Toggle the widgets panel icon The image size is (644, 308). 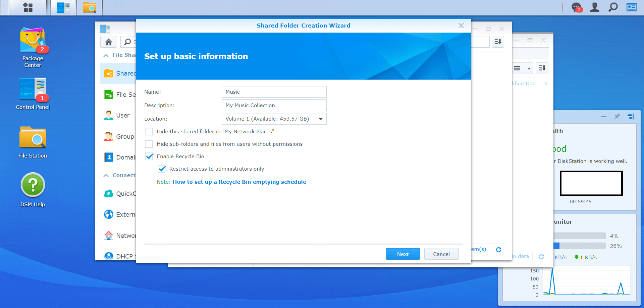(632, 7)
